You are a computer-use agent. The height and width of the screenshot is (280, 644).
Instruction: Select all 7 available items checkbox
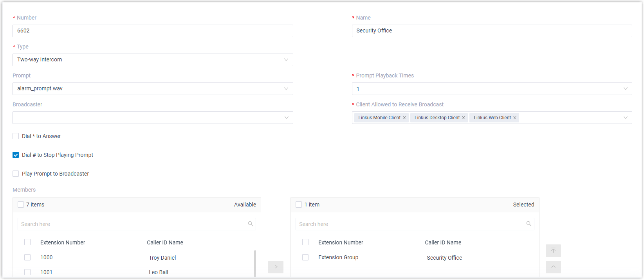[21, 205]
